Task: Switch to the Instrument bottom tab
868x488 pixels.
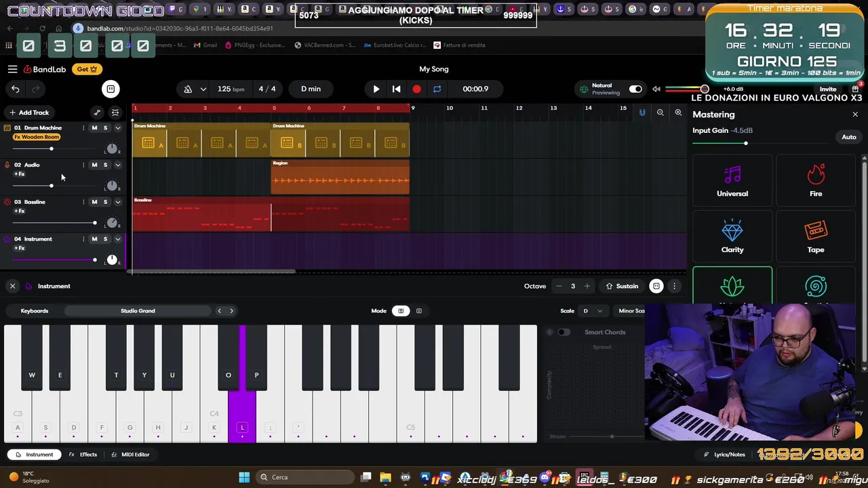Action: click(x=34, y=455)
